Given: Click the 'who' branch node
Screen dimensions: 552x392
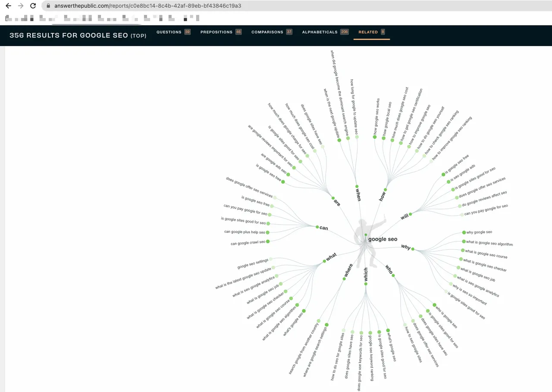Looking at the screenshot, I should click(x=389, y=270).
